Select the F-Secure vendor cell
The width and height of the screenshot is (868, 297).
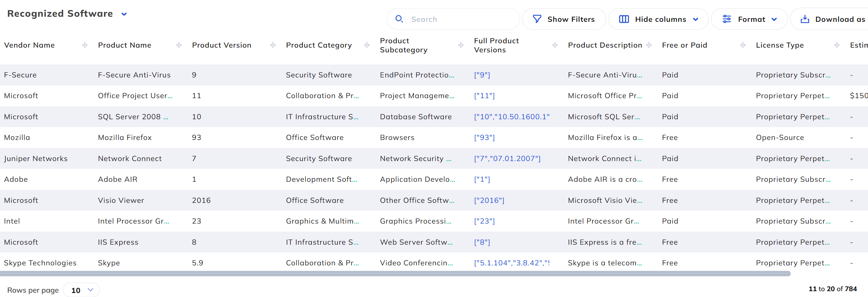pos(20,75)
